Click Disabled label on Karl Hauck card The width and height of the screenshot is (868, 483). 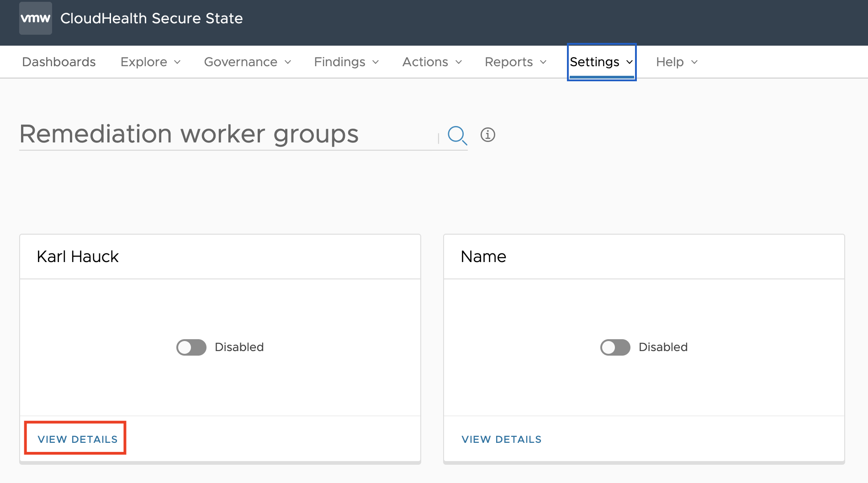point(239,347)
